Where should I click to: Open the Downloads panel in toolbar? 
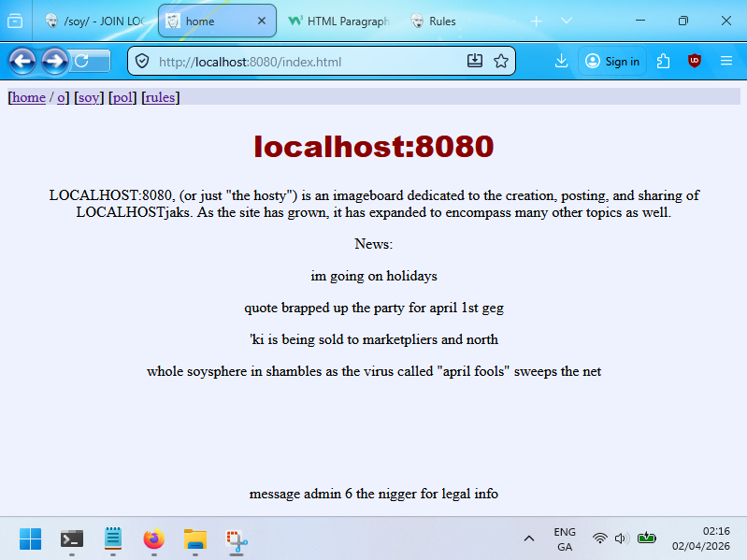561,62
